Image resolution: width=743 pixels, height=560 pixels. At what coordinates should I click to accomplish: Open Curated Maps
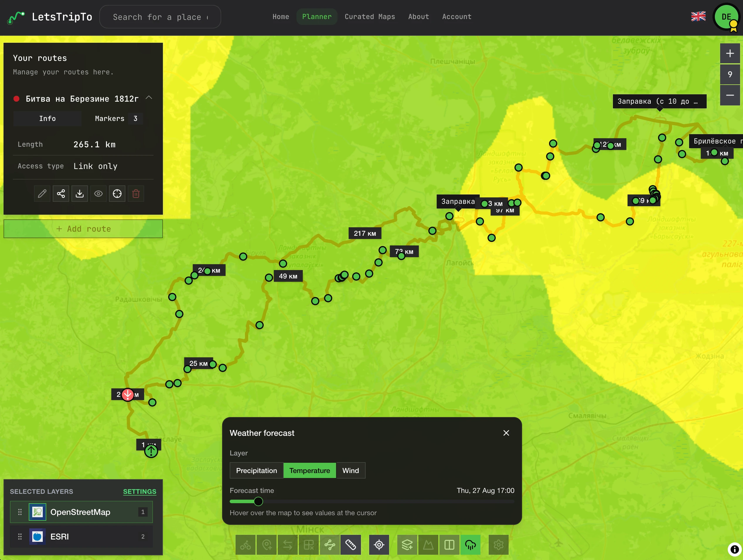(370, 17)
